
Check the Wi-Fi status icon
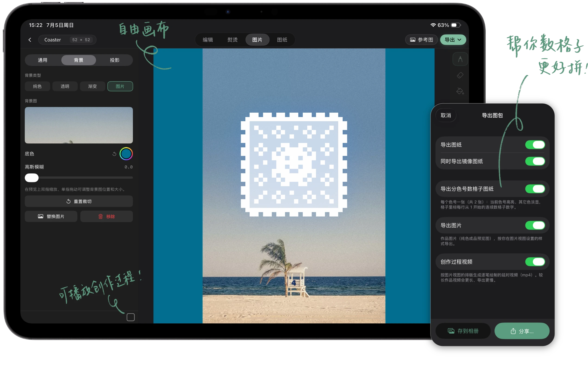tap(433, 25)
